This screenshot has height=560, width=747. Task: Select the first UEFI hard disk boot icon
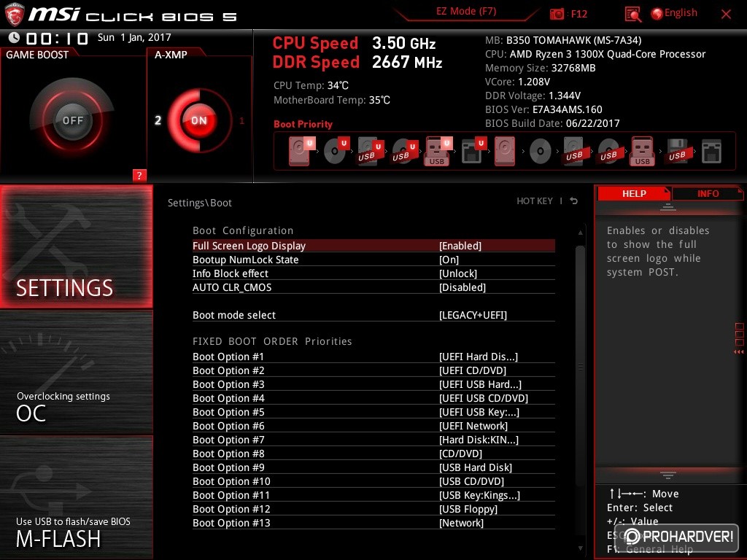301,151
